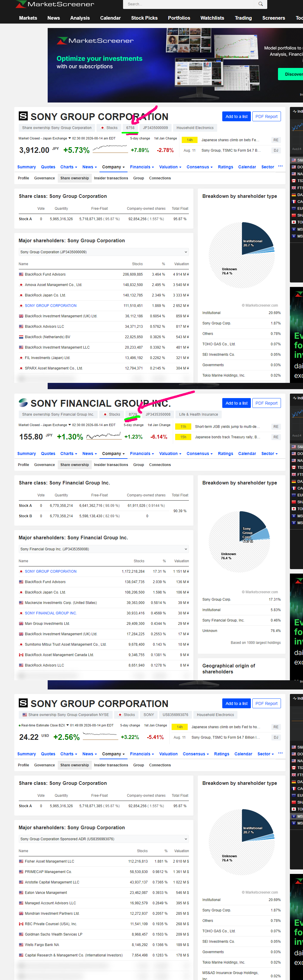Click the Optimize your investments banner image

[x=175, y=65]
